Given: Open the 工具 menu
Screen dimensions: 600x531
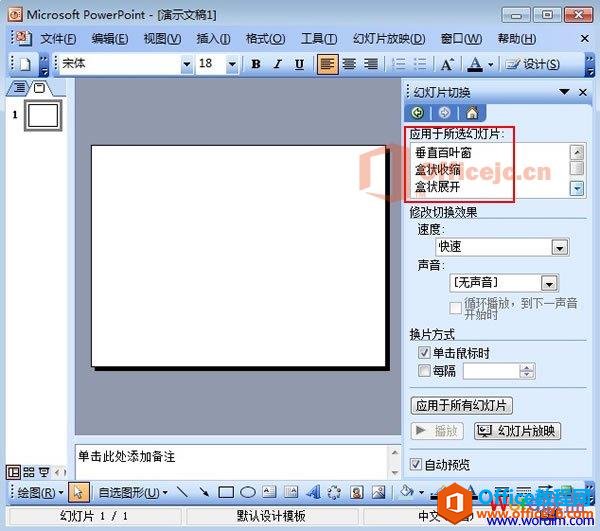Looking at the screenshot, I should 319,39.
